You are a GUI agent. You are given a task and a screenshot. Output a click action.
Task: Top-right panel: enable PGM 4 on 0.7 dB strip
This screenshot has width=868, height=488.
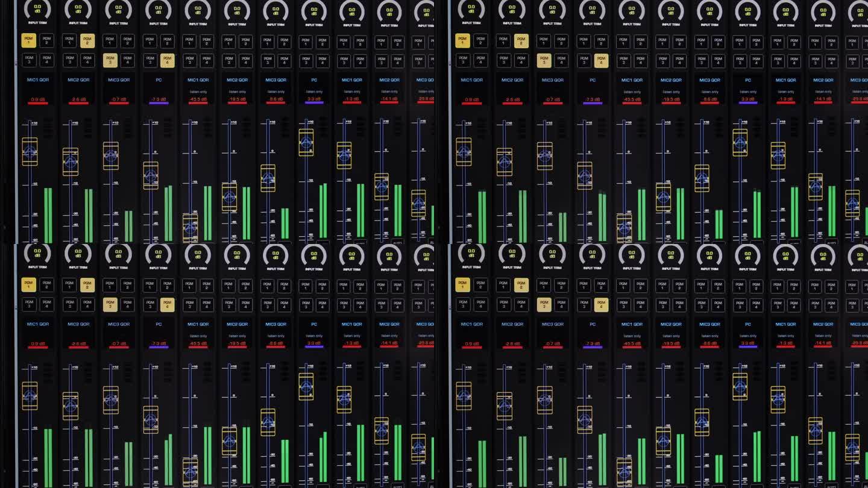pos(562,60)
